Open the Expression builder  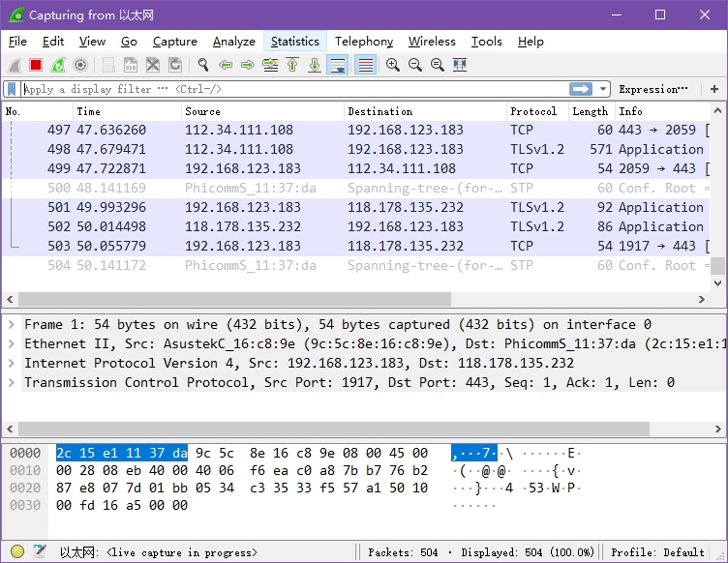[653, 89]
